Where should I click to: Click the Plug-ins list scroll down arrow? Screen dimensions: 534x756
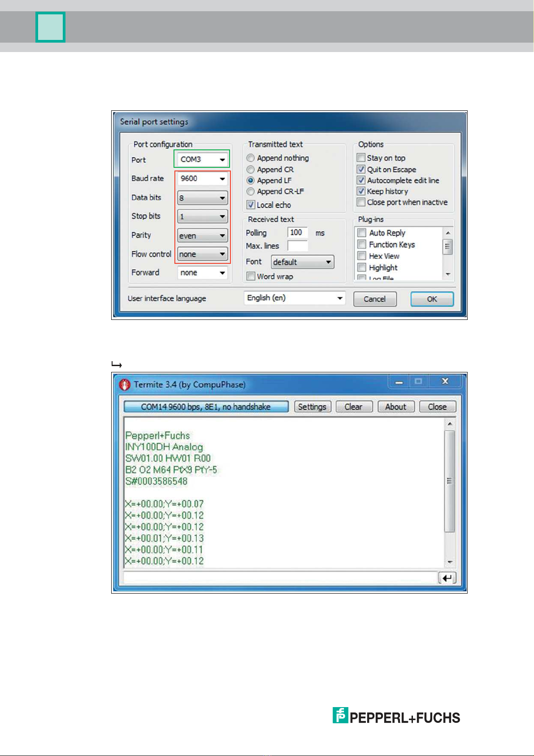point(447,274)
